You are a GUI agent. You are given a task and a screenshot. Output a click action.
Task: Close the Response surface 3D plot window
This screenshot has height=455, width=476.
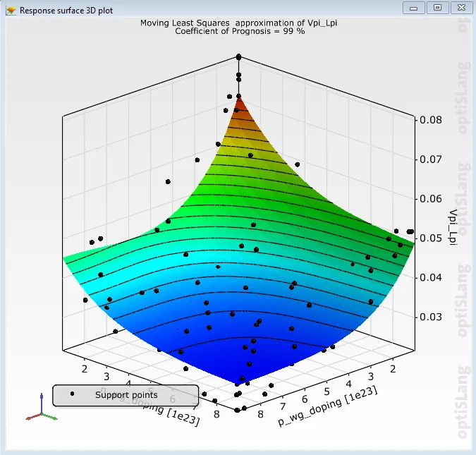(x=461, y=8)
